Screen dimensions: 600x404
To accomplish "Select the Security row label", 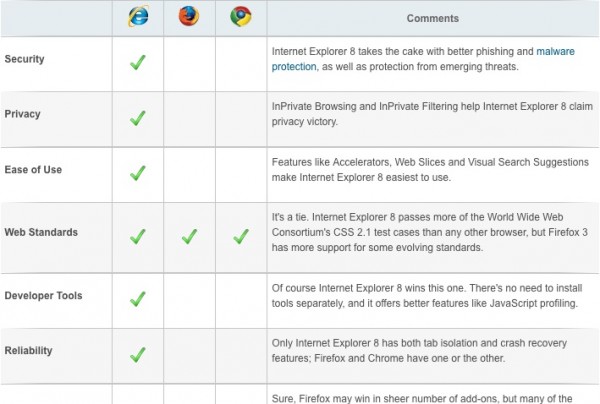I will [24, 59].
